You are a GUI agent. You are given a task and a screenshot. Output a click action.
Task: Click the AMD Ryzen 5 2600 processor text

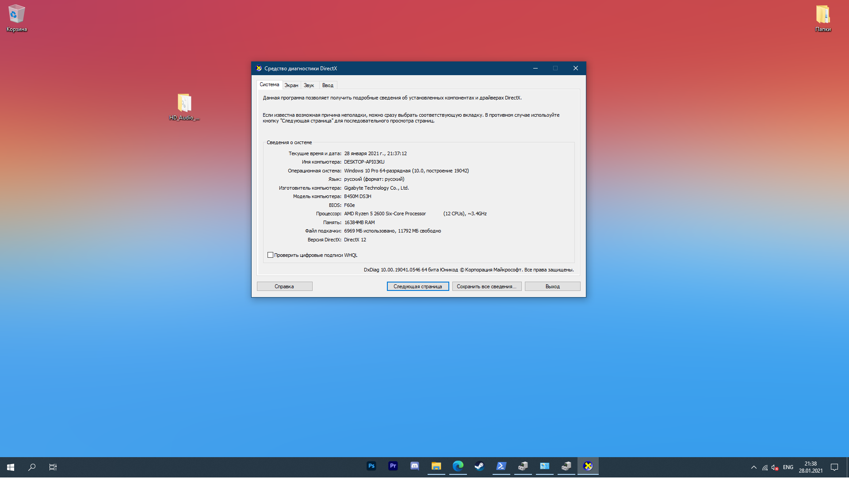pos(385,214)
